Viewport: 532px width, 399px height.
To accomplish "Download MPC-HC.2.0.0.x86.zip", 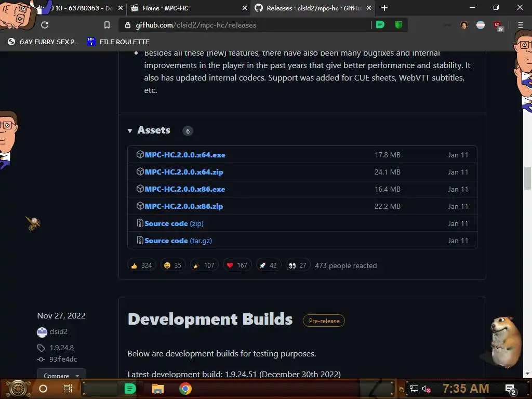I will pyautogui.click(x=184, y=206).
